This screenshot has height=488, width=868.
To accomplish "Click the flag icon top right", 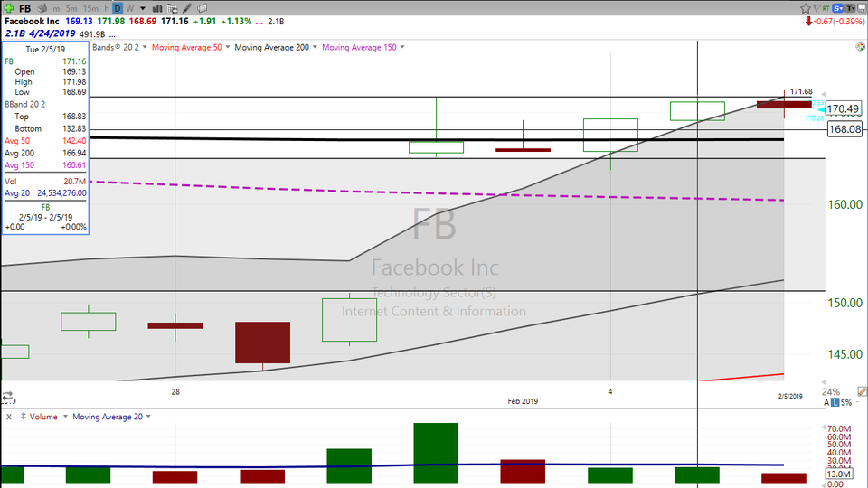I will (x=816, y=8).
